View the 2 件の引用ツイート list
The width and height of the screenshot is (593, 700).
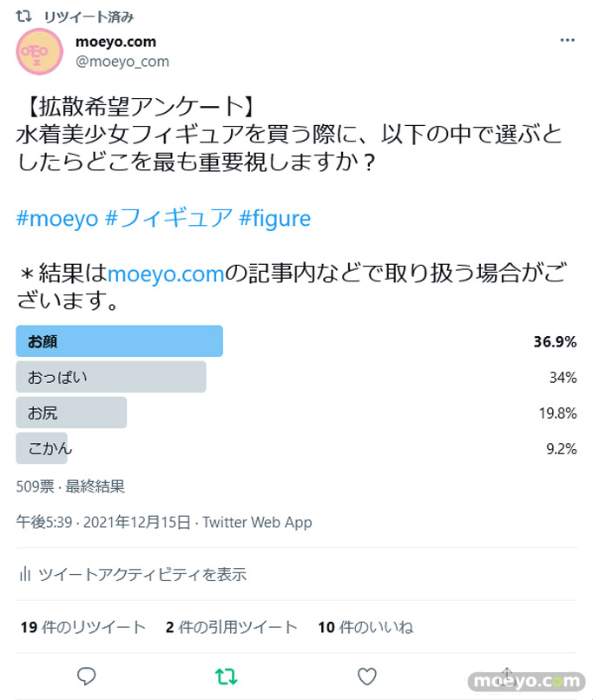pos(232,627)
